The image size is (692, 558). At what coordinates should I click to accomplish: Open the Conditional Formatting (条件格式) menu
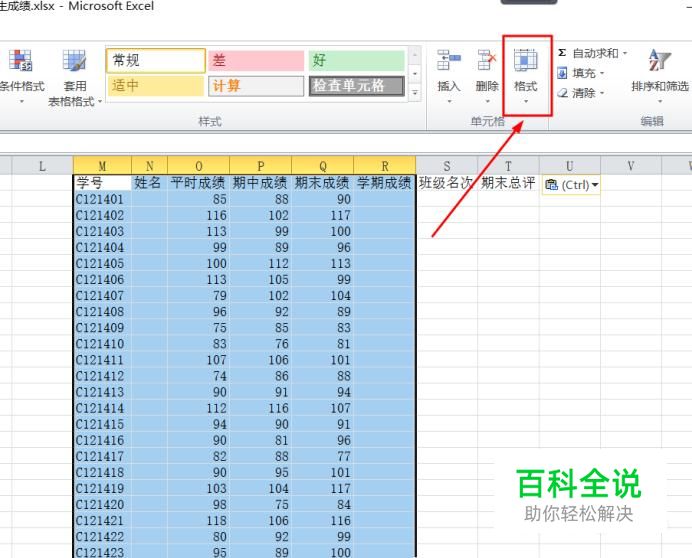click(20, 76)
